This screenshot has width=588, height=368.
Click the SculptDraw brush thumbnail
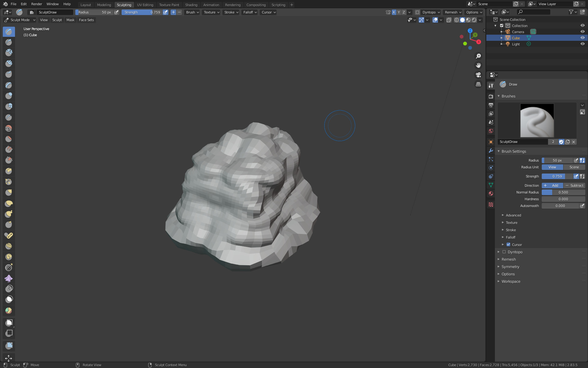tap(537, 120)
